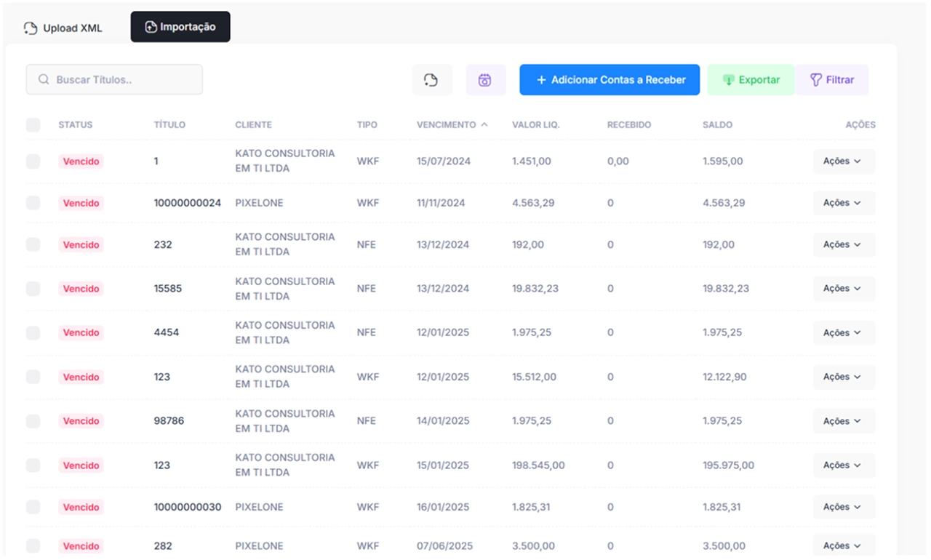The height and width of the screenshot is (560, 931).
Task: Click the Vencido status badge for título 98786
Action: [x=81, y=421]
